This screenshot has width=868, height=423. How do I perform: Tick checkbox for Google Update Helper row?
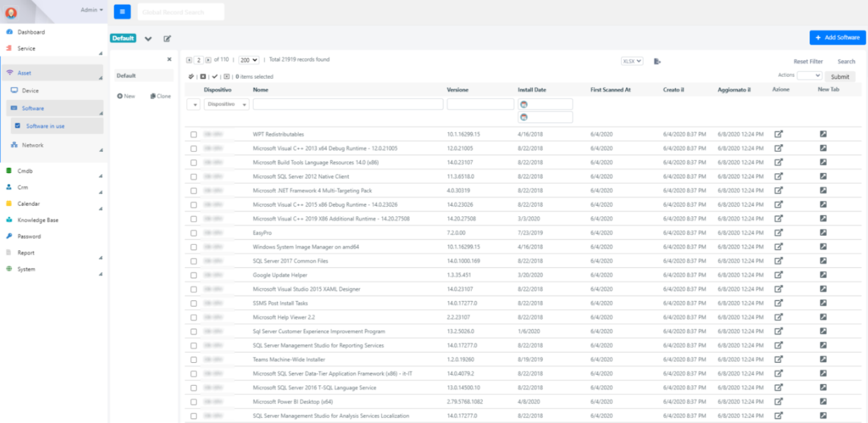pyautogui.click(x=194, y=275)
